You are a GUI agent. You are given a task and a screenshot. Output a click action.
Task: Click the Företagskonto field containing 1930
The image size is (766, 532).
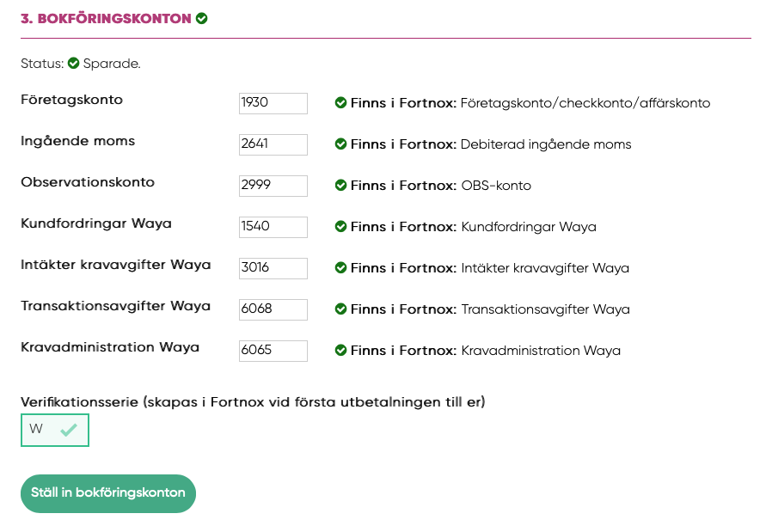tap(273, 104)
